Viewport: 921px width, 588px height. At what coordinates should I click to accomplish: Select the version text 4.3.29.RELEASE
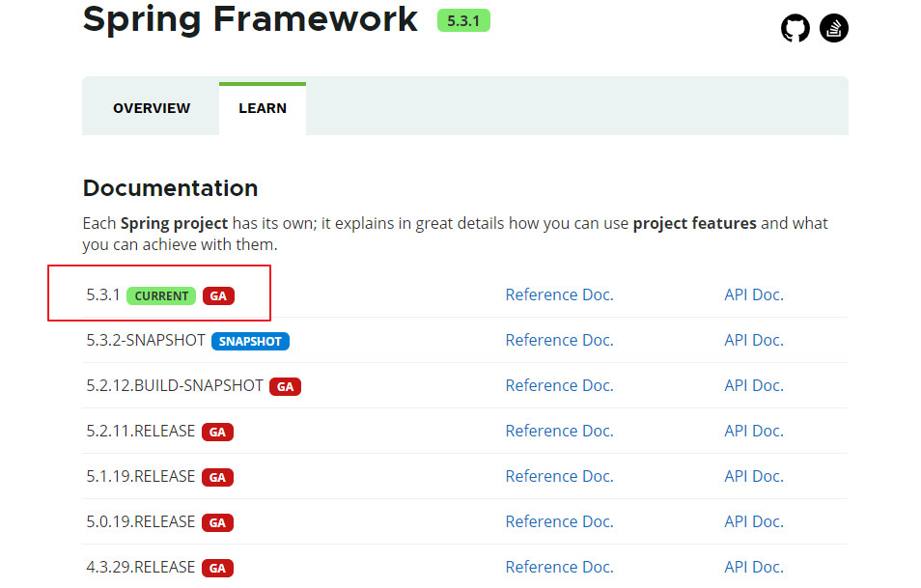tap(140, 567)
